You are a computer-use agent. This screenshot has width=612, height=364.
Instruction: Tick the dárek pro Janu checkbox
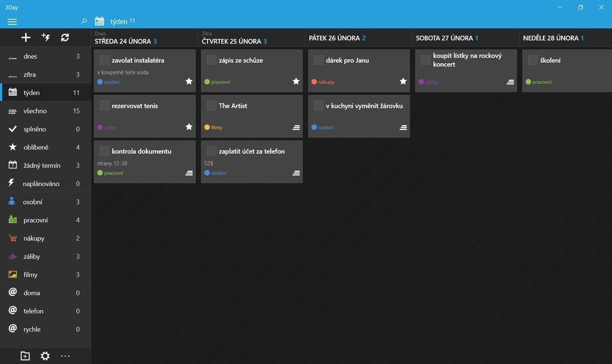pyautogui.click(x=318, y=60)
